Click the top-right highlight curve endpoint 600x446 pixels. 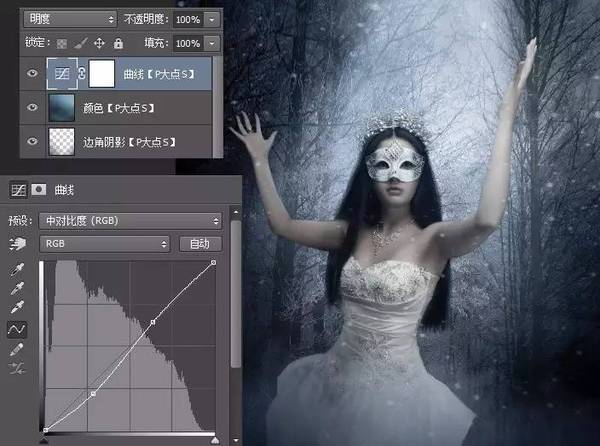pyautogui.click(x=214, y=262)
